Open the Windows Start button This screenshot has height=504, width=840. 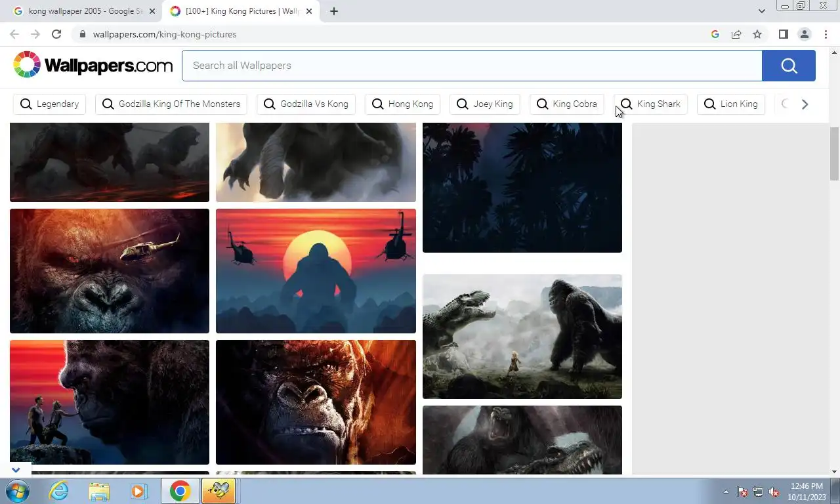17,491
